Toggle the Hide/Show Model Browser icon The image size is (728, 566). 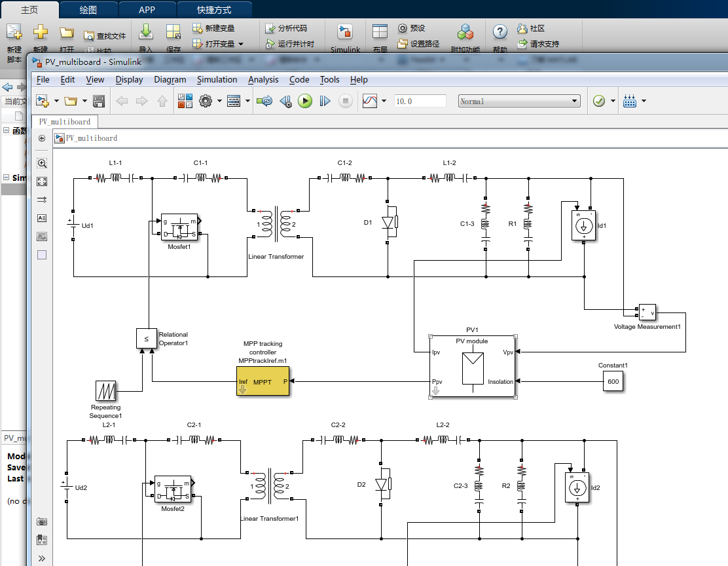click(42, 138)
